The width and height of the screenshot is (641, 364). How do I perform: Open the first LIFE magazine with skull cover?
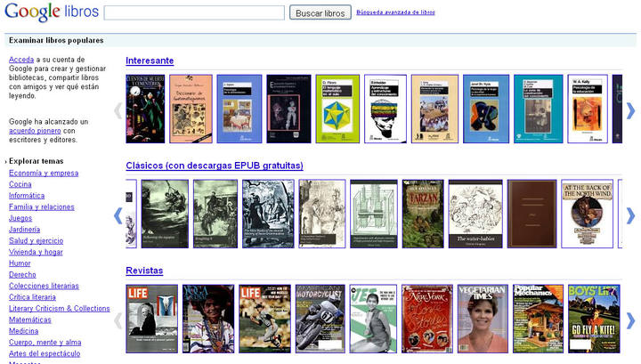pyautogui.click(x=151, y=319)
